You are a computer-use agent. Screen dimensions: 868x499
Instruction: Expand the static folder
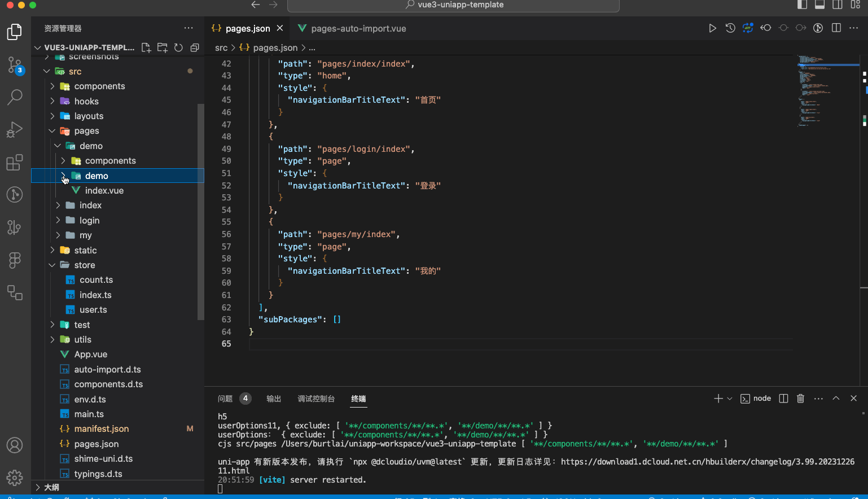pyautogui.click(x=85, y=250)
